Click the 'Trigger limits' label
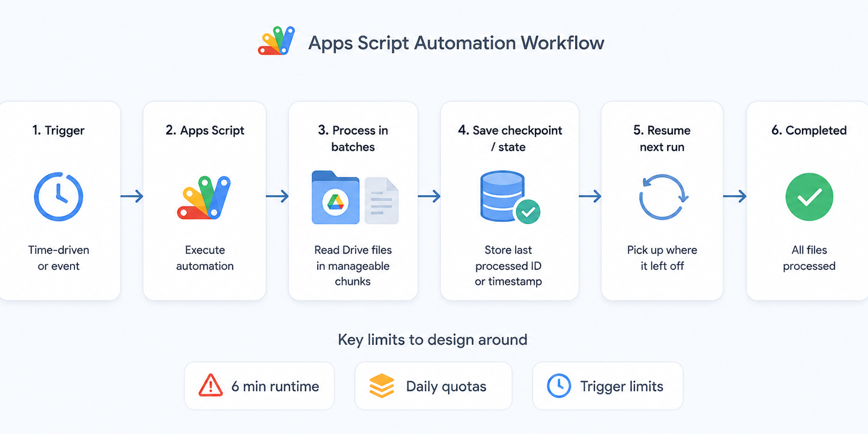The image size is (868, 434). coord(622,387)
